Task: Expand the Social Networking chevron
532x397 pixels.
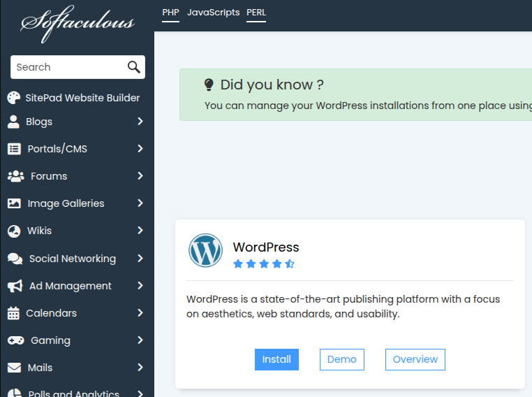Action: pyautogui.click(x=140, y=259)
